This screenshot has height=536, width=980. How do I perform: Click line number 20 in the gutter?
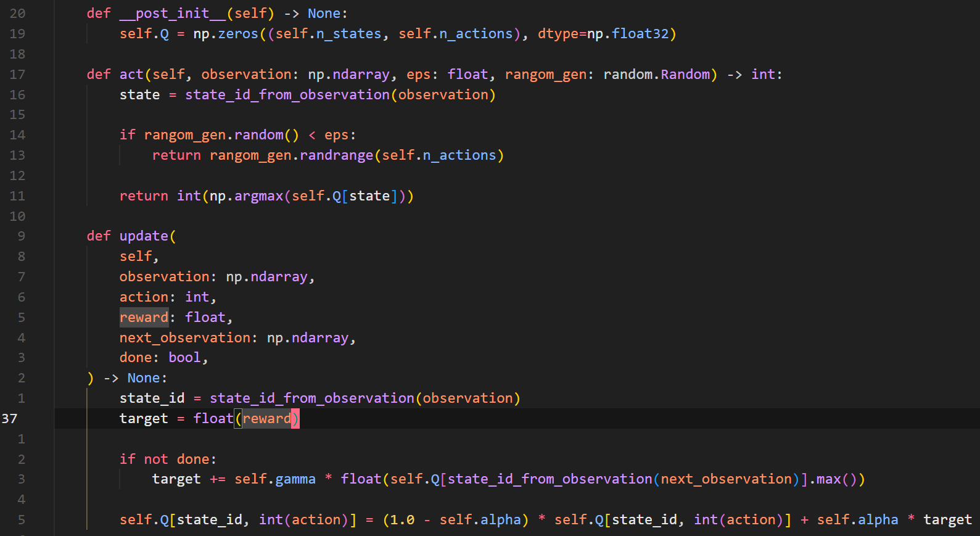[x=17, y=14]
